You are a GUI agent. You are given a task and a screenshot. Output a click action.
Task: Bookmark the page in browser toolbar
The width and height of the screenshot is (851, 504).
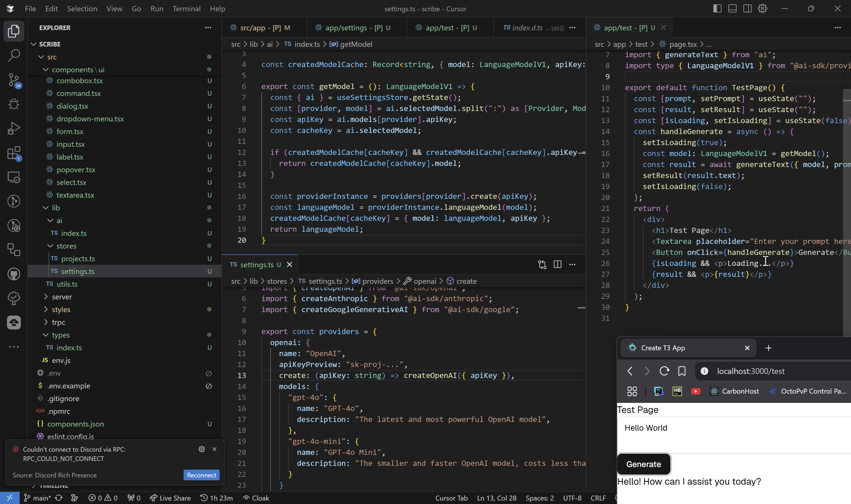(682, 371)
